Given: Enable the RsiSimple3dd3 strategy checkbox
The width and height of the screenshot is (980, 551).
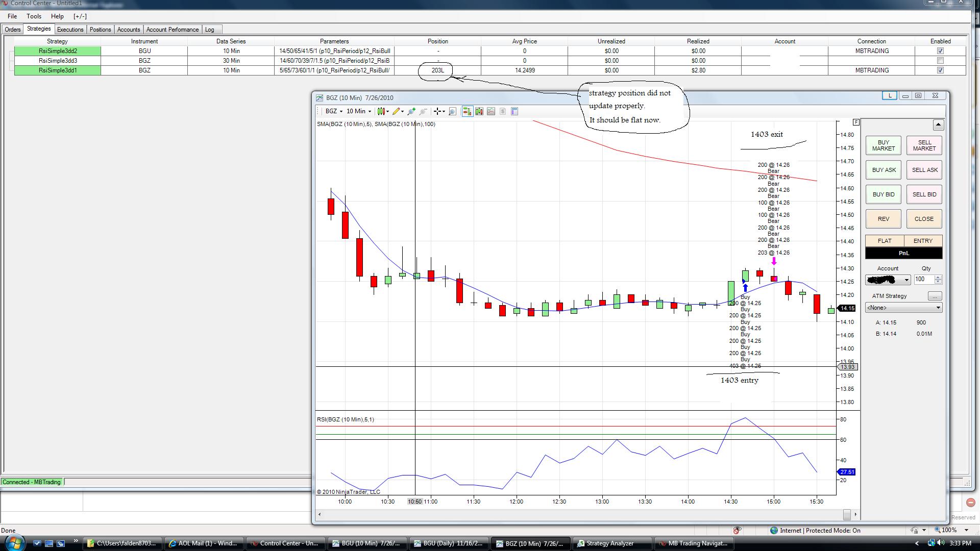Looking at the screenshot, I should [x=940, y=61].
